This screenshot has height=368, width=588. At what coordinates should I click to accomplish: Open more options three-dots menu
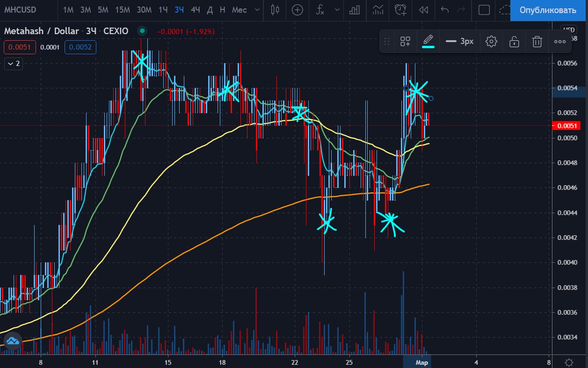coord(560,42)
